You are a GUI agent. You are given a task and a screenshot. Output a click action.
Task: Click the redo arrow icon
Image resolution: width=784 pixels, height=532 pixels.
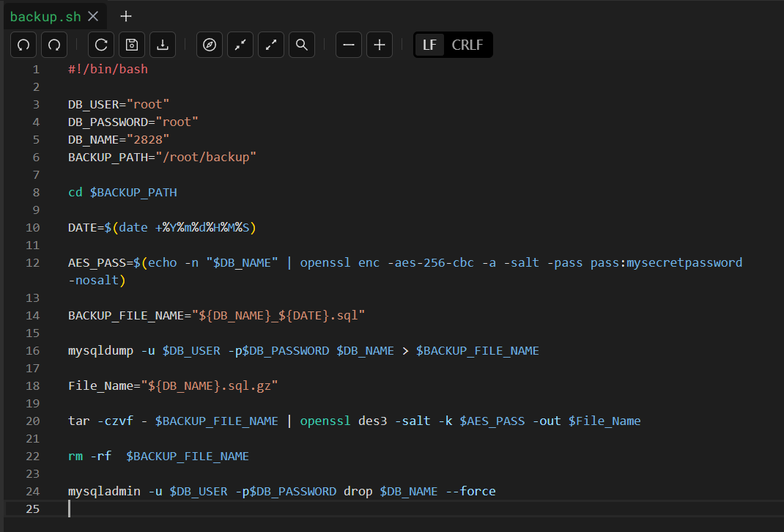click(x=54, y=45)
